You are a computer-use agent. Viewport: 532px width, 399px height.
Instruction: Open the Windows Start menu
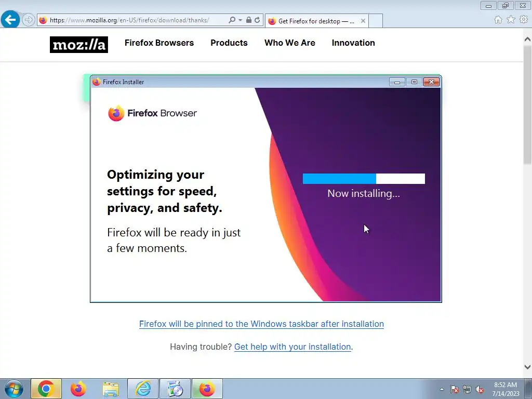14,389
